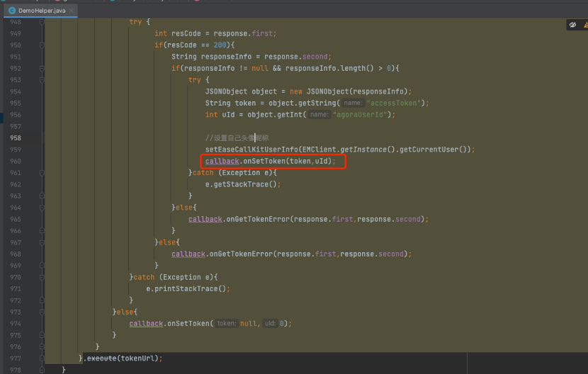The width and height of the screenshot is (588, 374).
Task: Follow the callback reference on line 965
Action: [205, 219]
